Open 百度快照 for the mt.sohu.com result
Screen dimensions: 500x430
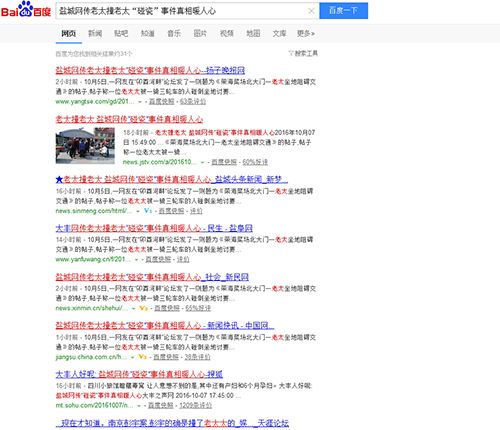(x=161, y=405)
